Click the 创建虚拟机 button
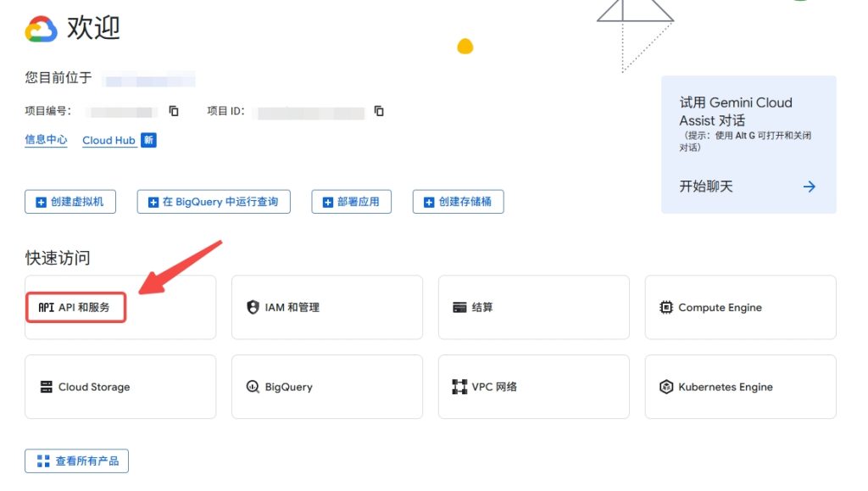Screen dimensions: 868x491 point(70,202)
